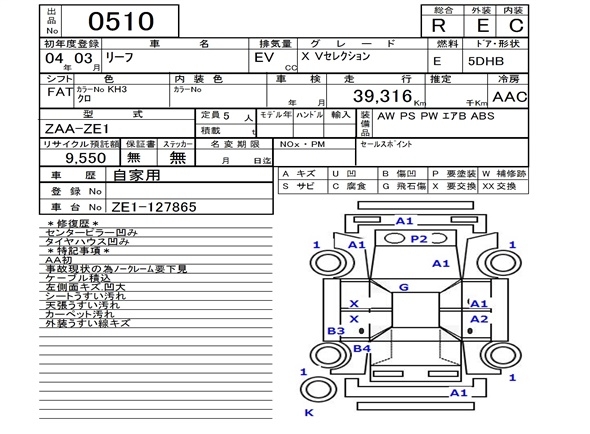This screenshot has width=590, height=434.
Task: Click the セールスポイント field label
Action: point(386,144)
